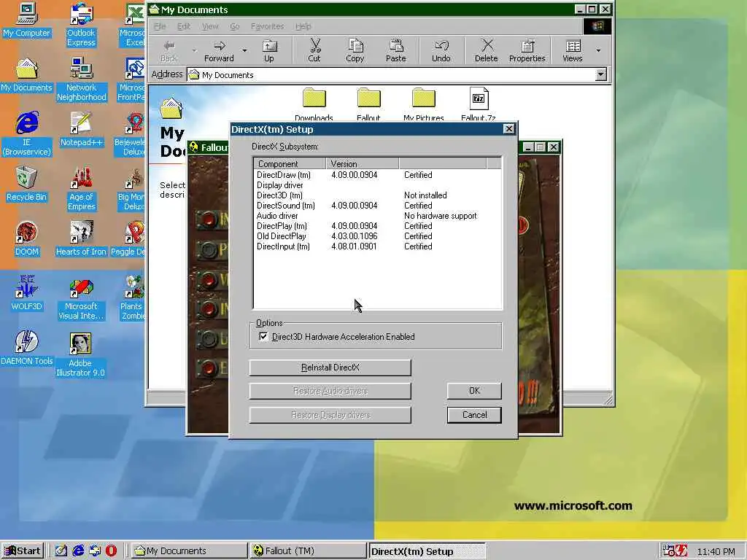
Task: Click the Start button
Action: tap(22, 551)
